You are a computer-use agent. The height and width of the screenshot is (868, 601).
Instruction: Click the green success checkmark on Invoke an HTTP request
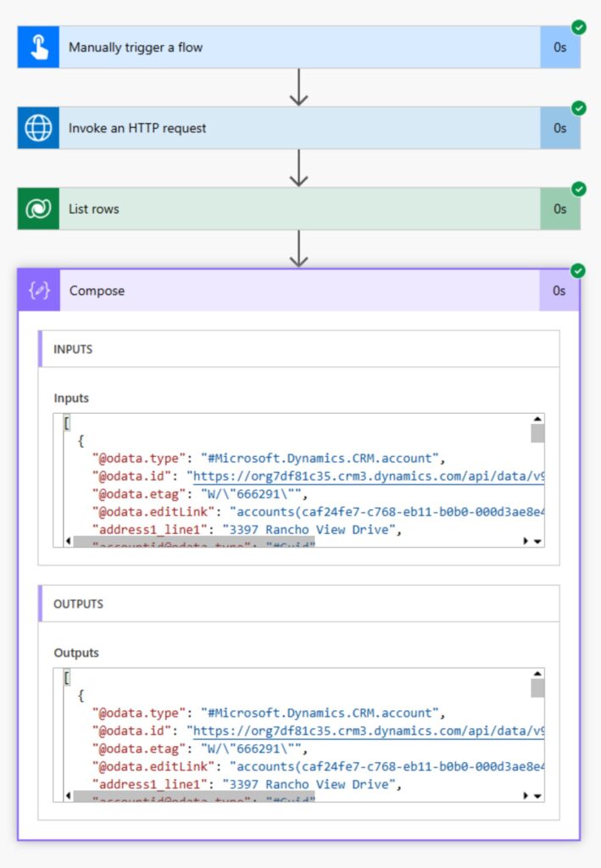click(x=579, y=108)
